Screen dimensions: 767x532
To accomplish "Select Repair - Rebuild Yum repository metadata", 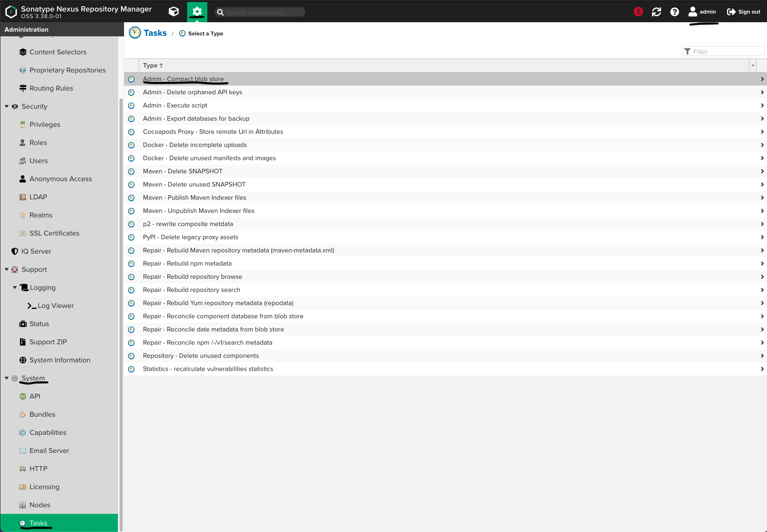I will click(x=445, y=303).
